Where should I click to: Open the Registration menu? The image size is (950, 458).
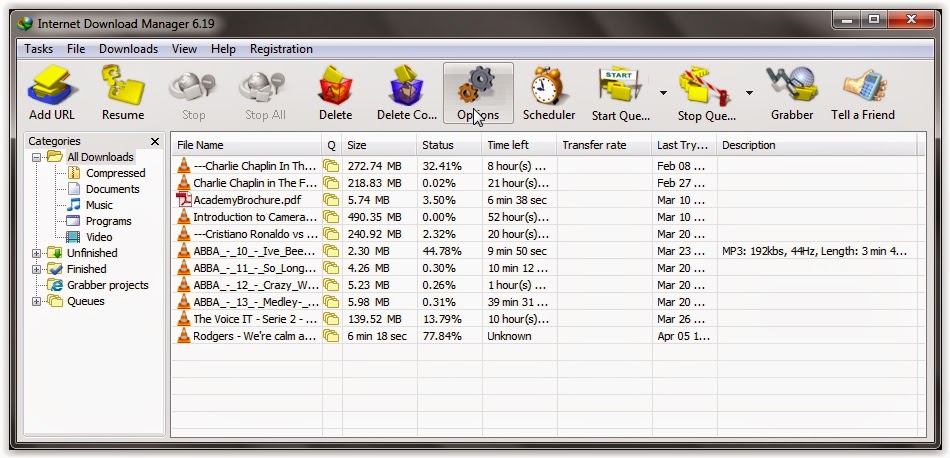tap(281, 49)
